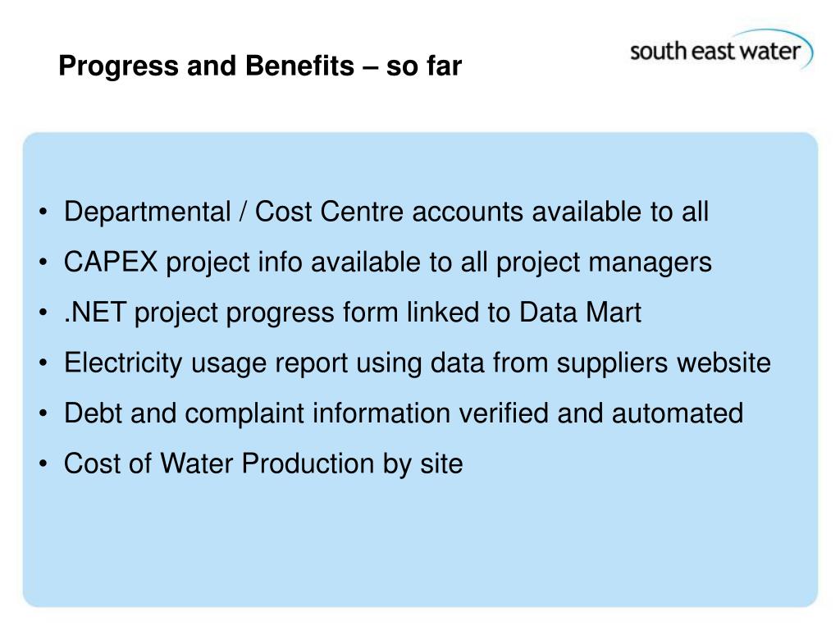This screenshot has height=630, width=840.
Task: Click the bullet dot before .NET
Action: [43, 313]
